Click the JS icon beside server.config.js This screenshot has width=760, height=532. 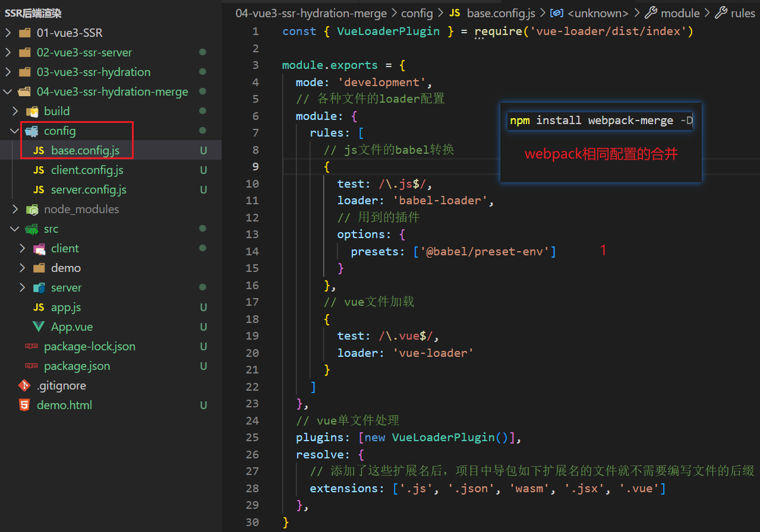[x=39, y=189]
